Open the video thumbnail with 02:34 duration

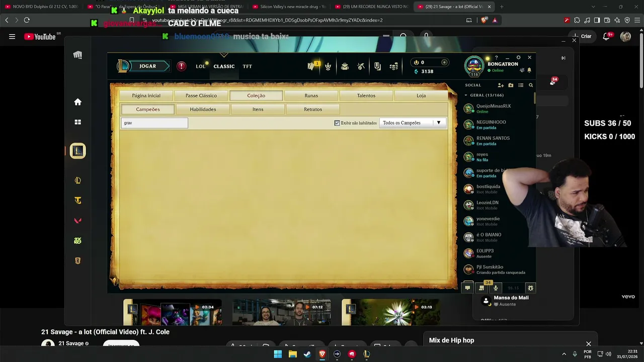click(173, 312)
